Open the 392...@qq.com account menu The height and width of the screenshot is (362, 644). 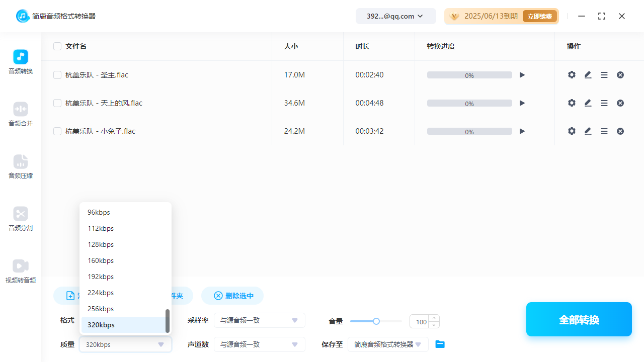coord(395,16)
